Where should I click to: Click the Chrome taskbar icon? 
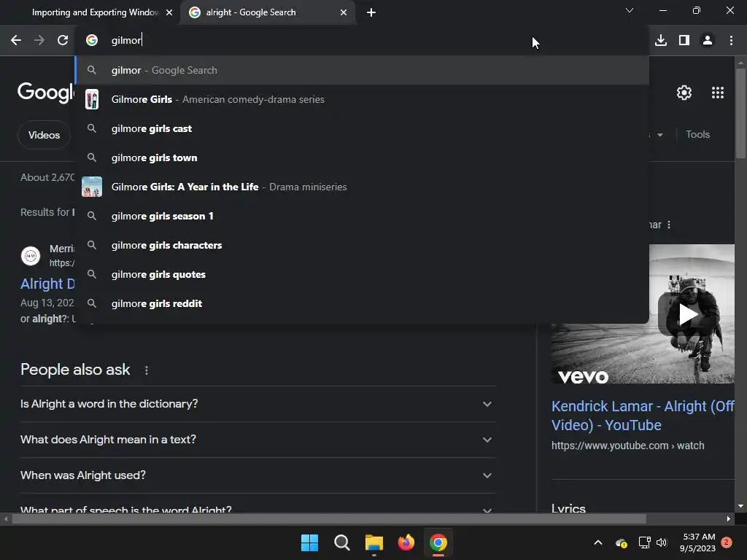pos(438,542)
